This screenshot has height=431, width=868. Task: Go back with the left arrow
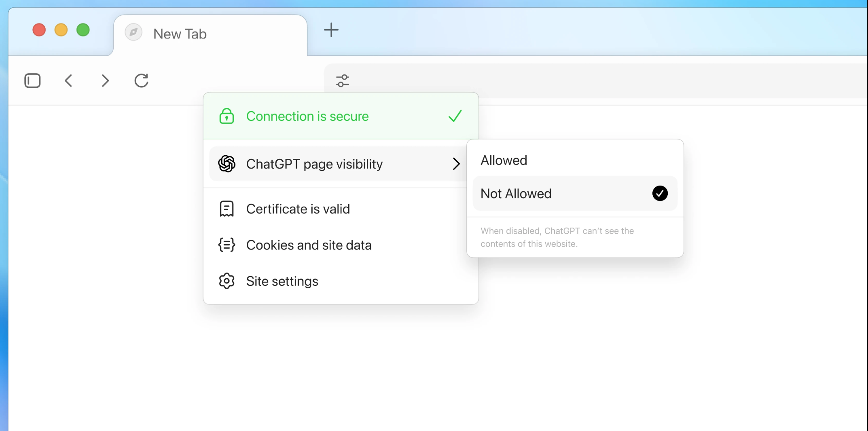(69, 80)
